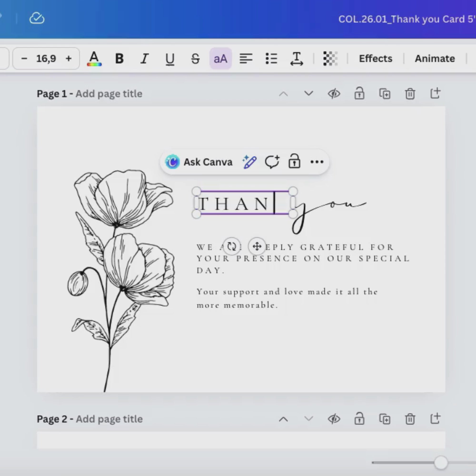
Task: Duplicate Page 1
Action: click(385, 94)
